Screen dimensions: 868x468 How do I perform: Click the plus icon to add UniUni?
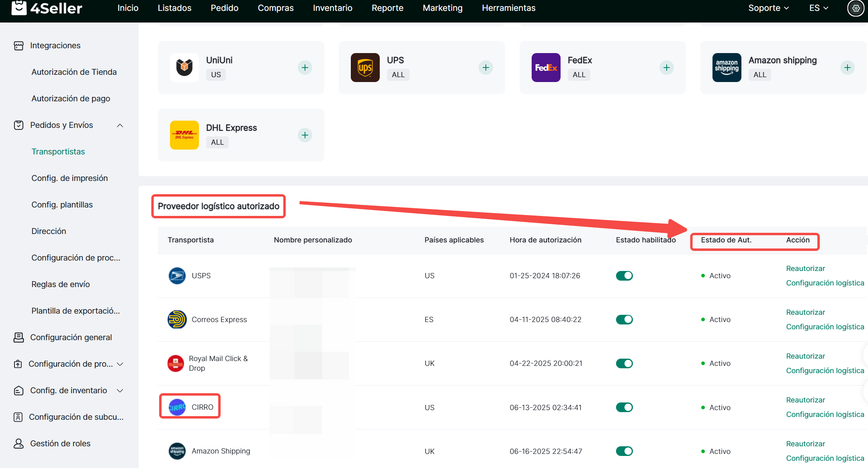tap(305, 68)
